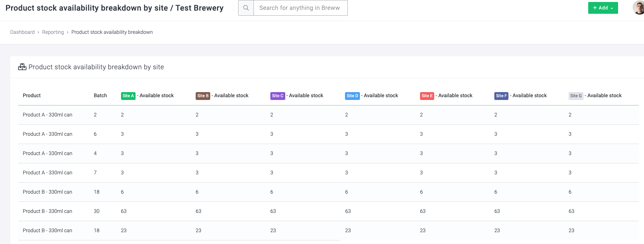Go to Dashboard breadcrumb
644x244 pixels.
point(22,32)
